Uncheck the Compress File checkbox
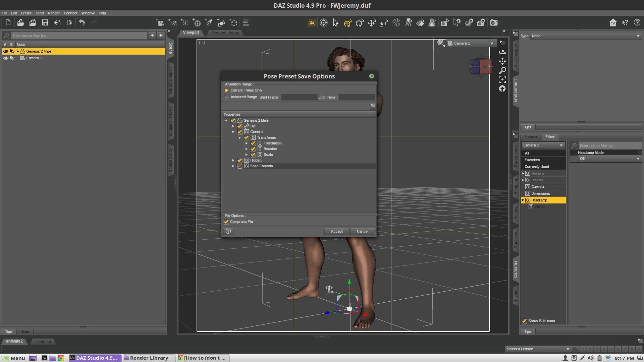The width and height of the screenshot is (644, 362). point(226,222)
